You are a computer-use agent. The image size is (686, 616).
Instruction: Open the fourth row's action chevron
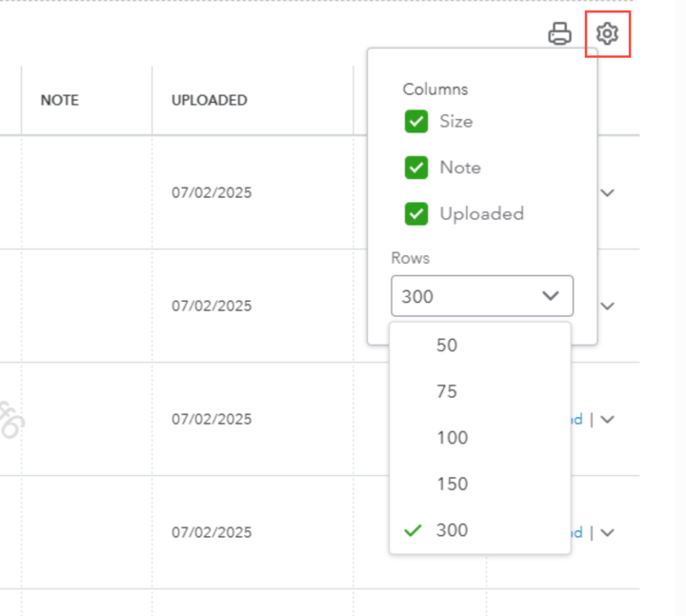click(608, 532)
